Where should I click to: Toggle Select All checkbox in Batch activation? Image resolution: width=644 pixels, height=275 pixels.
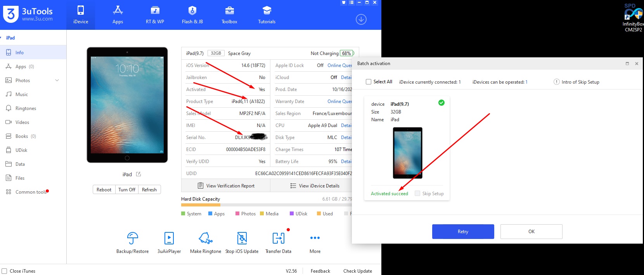pos(369,82)
